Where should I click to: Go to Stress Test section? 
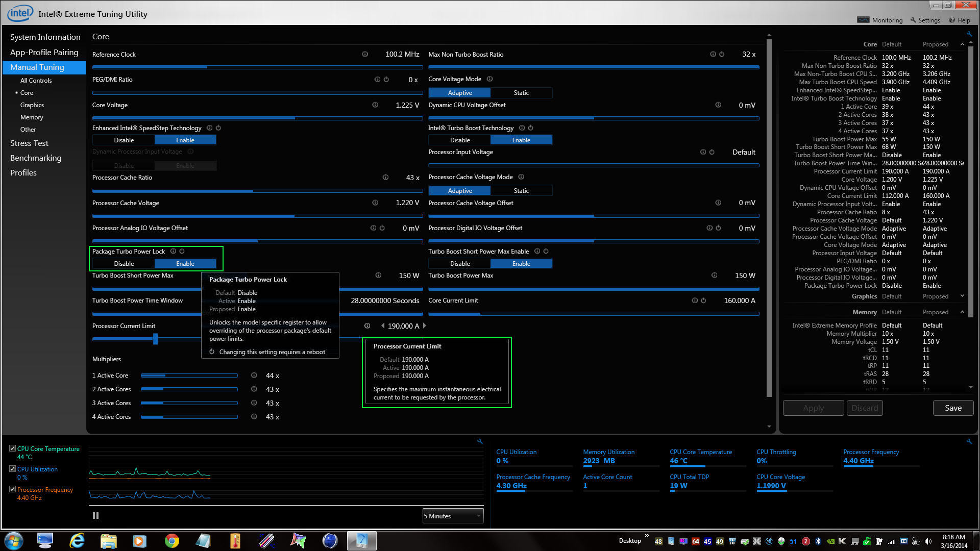pos(29,143)
